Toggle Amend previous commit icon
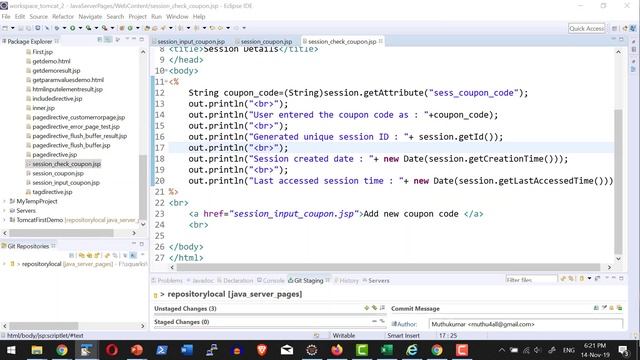Screen dimensions: 640x360 (x=596, y=308)
